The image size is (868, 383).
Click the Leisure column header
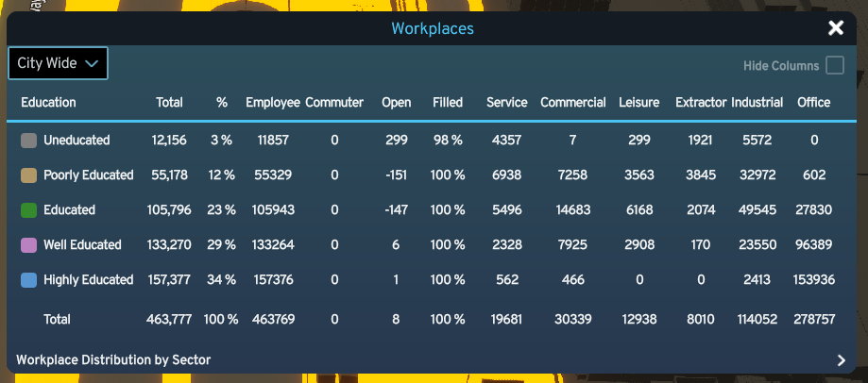pos(639,102)
